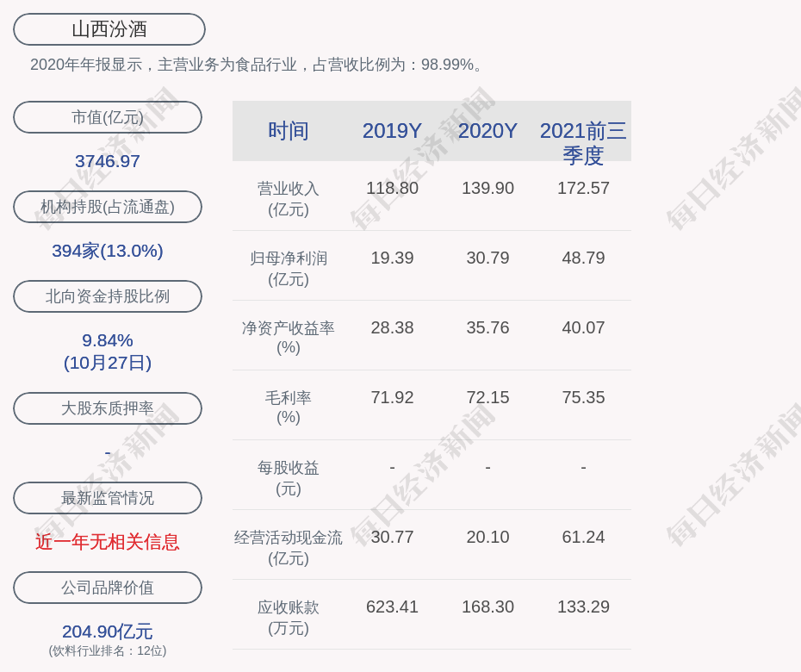The height and width of the screenshot is (672, 801).
Task: Click the 204.90亿元 brand value figure
Action: click(x=108, y=632)
